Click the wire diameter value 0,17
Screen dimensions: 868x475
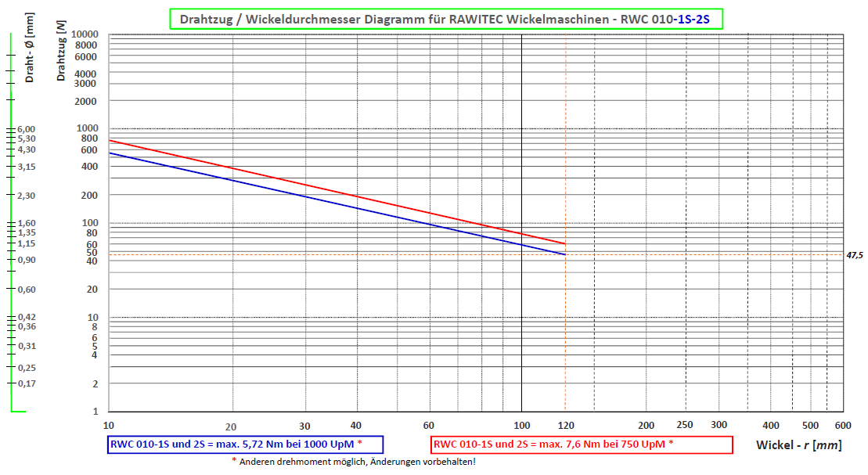[26, 383]
